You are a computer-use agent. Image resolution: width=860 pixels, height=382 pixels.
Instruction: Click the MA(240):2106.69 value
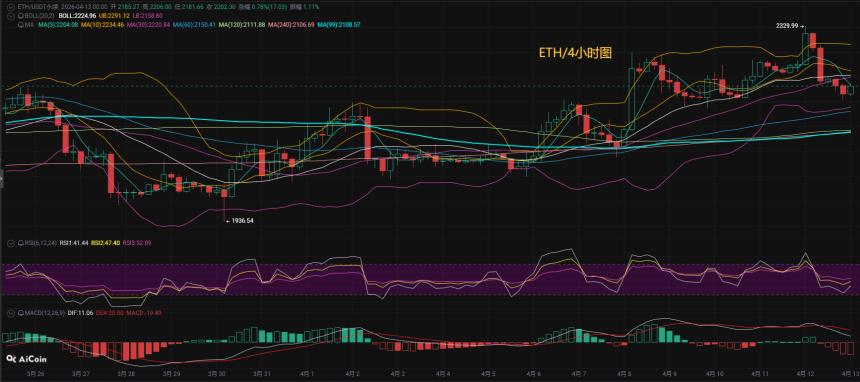(x=291, y=25)
